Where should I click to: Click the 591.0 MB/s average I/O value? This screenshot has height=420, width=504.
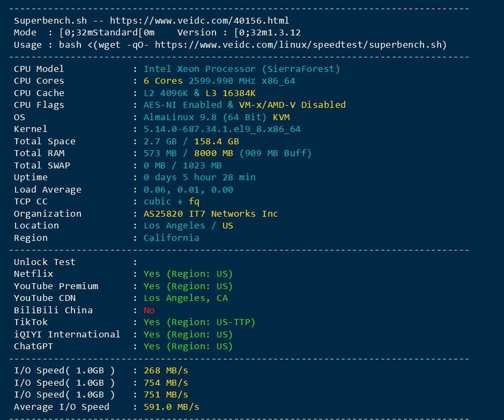coord(172,407)
